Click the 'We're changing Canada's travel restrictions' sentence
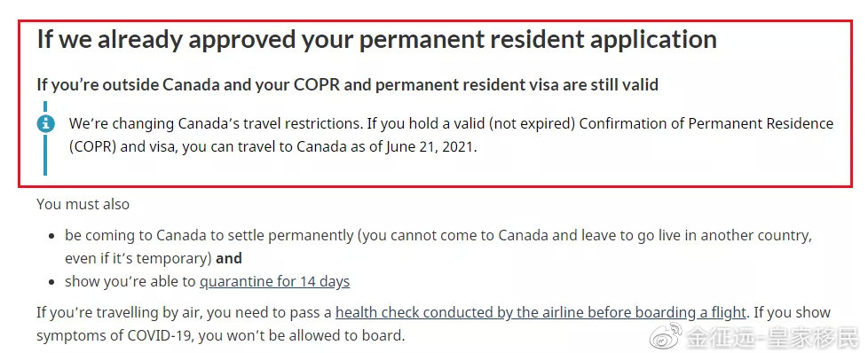The width and height of the screenshot is (868, 353). [x=216, y=123]
